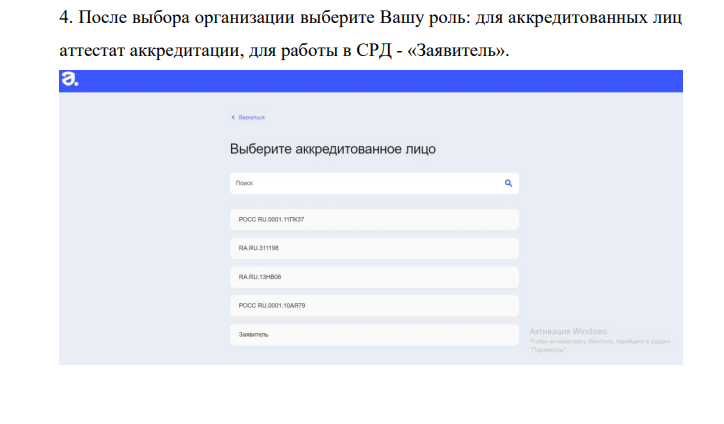Click the back chevron next to Вернуться
This screenshot has width=724, height=424.
click(x=233, y=117)
